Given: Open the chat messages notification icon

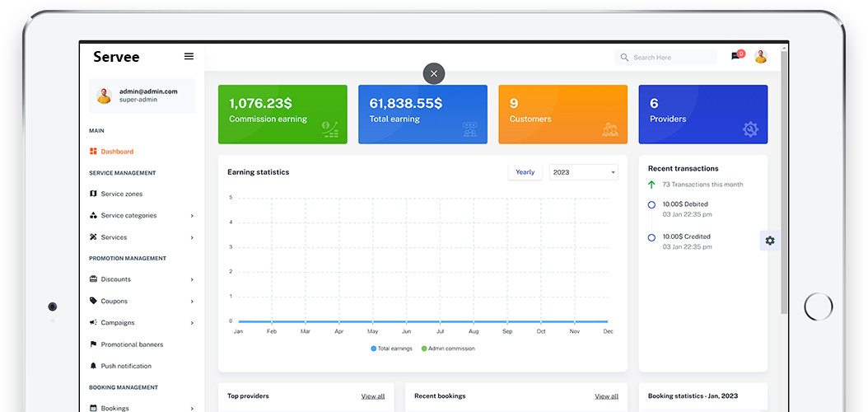Looking at the screenshot, I should (x=735, y=57).
